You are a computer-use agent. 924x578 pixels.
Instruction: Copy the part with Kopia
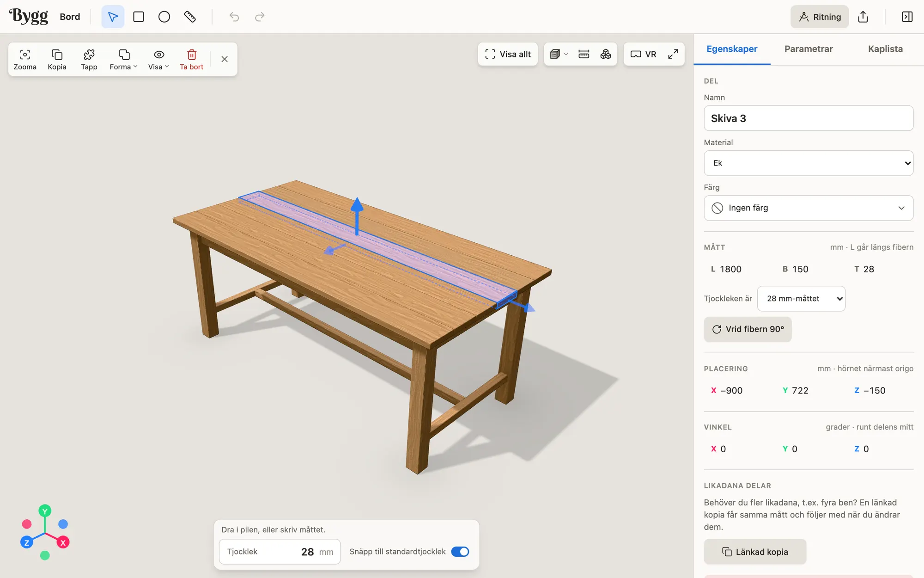pyautogui.click(x=57, y=60)
